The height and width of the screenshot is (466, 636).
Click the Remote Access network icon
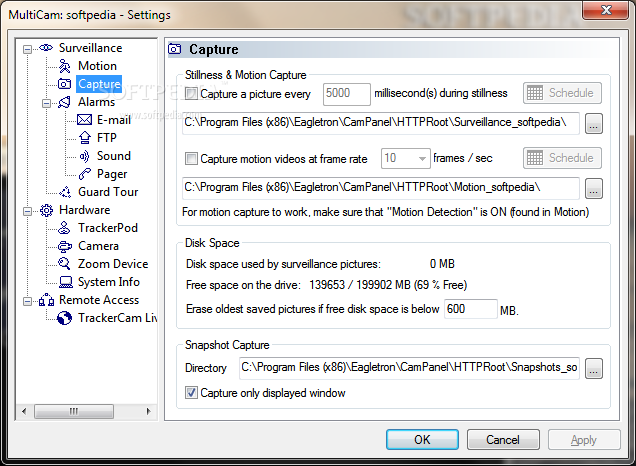(46, 300)
